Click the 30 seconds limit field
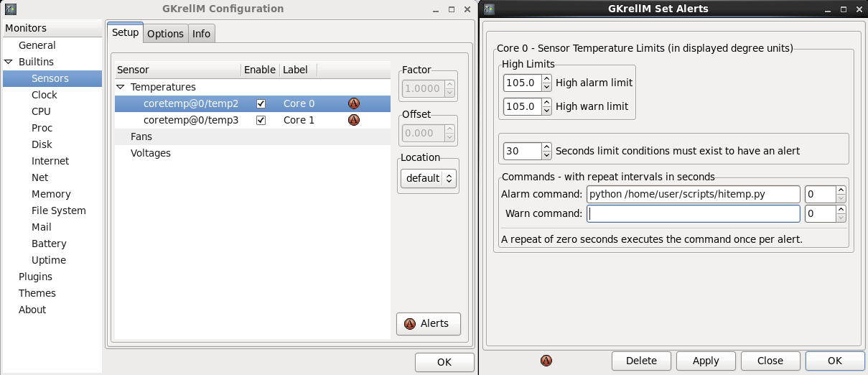This screenshot has height=375, width=868. point(522,151)
